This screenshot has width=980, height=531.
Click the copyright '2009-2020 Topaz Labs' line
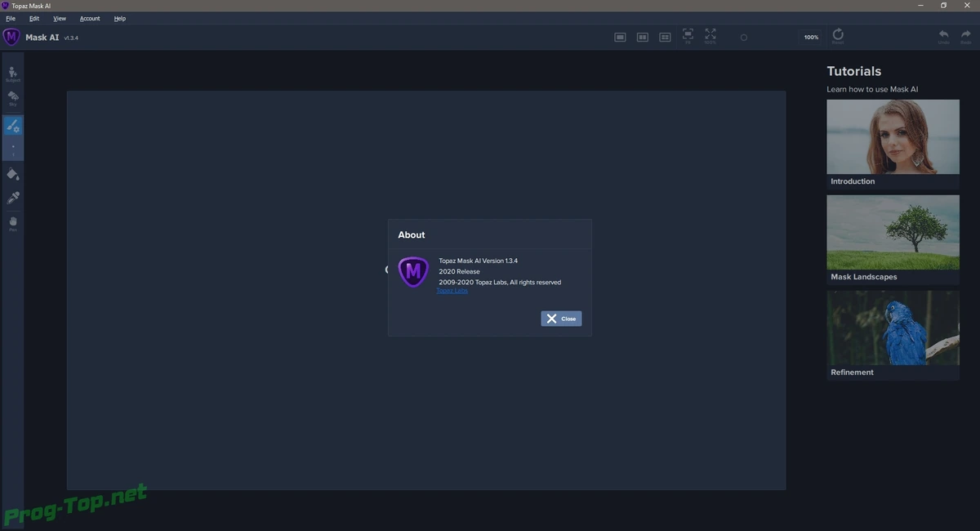(500, 283)
